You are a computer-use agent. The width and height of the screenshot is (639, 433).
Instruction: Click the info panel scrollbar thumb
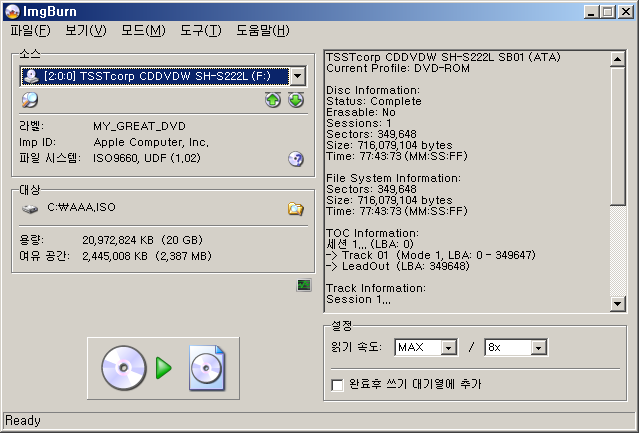tap(617, 136)
